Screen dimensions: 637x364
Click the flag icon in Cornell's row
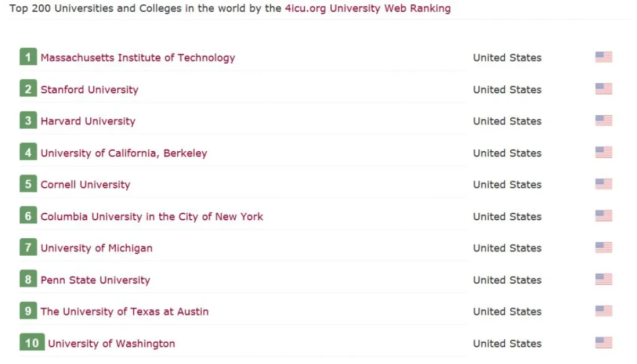[604, 184]
